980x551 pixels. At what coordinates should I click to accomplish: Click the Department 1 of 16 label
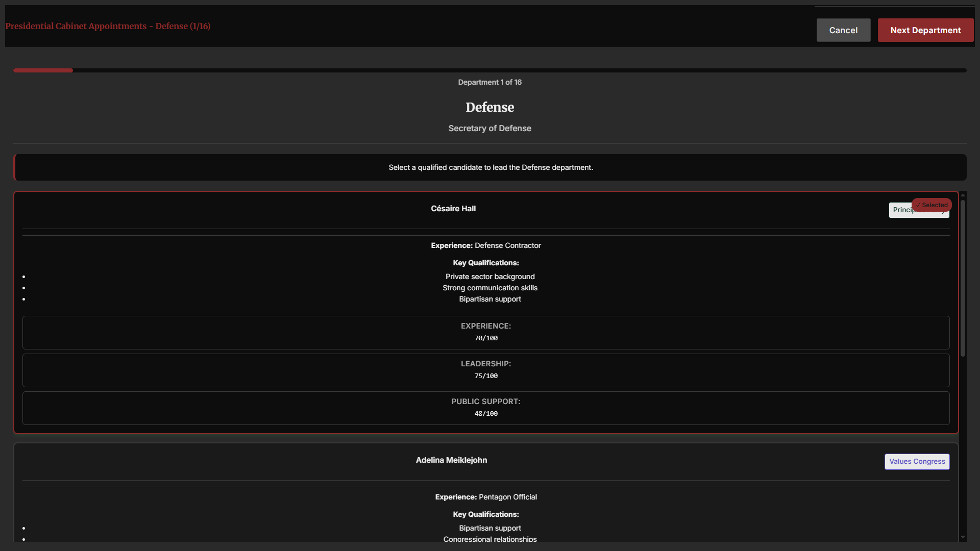489,82
